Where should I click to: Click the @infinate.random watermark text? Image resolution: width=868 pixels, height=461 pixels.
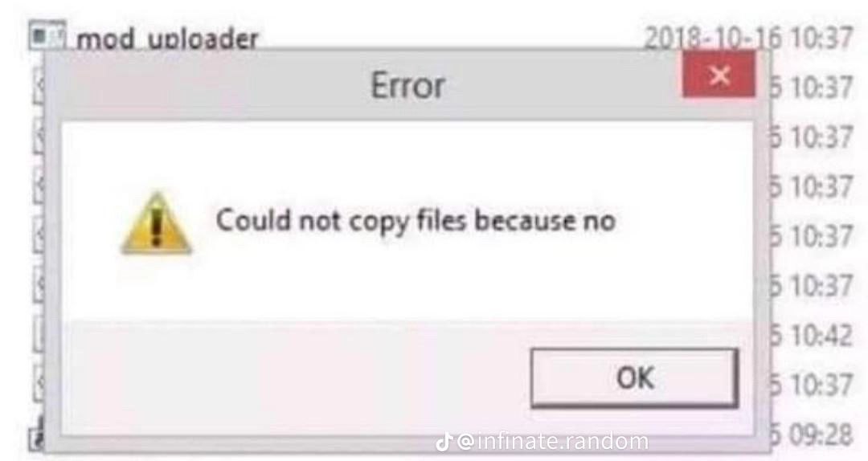(554, 442)
